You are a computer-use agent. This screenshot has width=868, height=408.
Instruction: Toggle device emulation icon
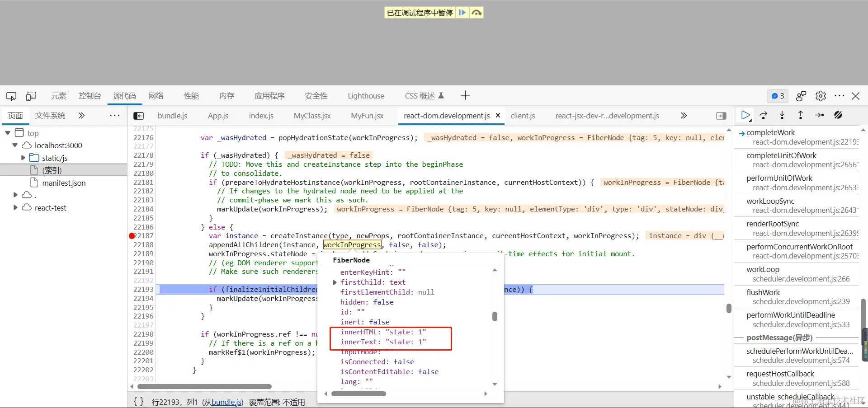[31, 96]
